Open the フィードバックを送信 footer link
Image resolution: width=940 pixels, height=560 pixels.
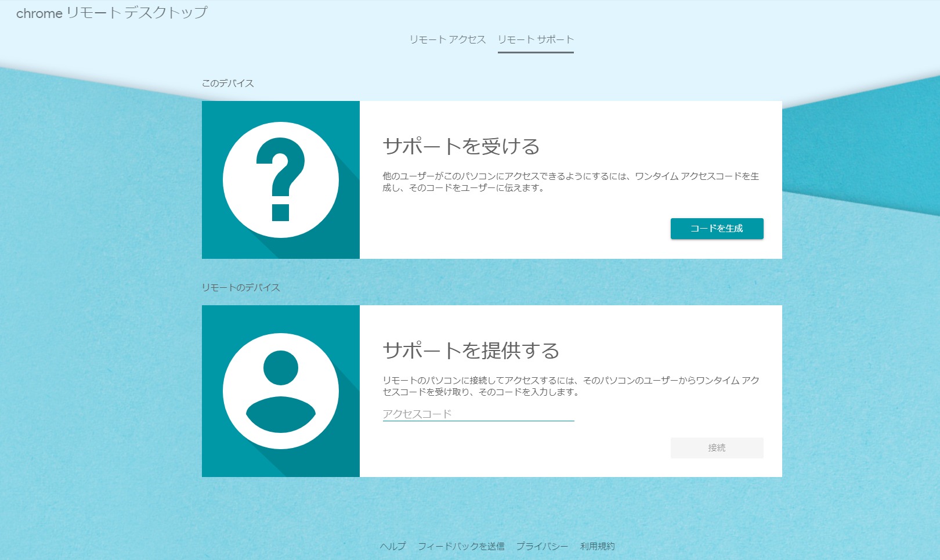(461, 546)
